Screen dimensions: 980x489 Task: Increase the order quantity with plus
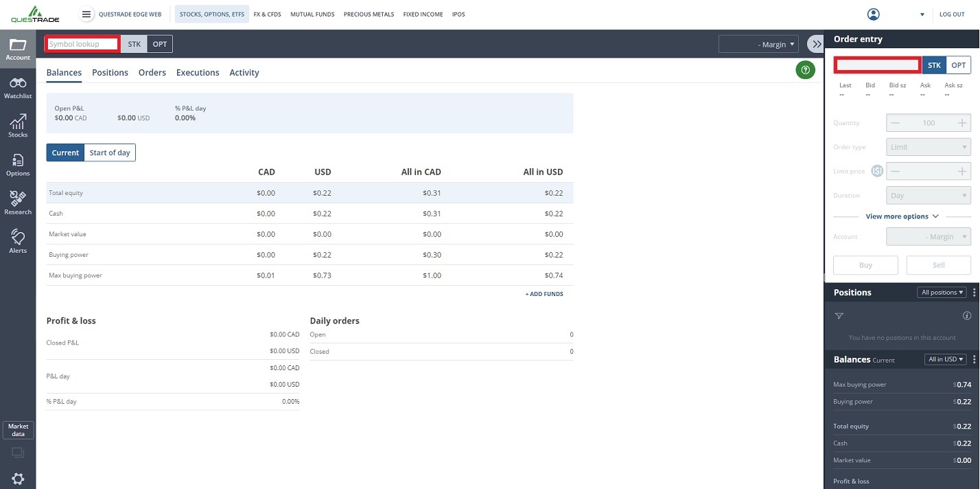[963, 123]
